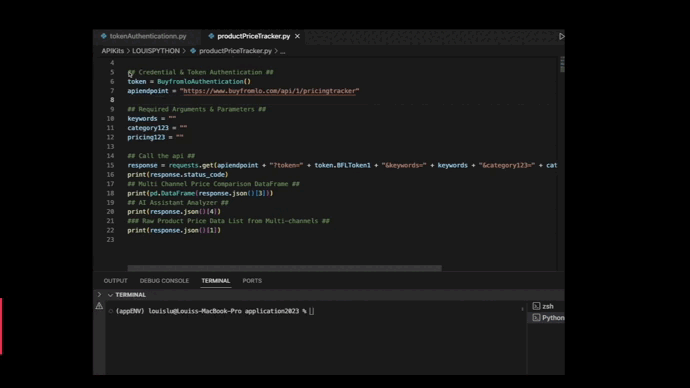Click the Python icon in the breadcrumb
The height and width of the screenshot is (388, 690).
tap(193, 51)
